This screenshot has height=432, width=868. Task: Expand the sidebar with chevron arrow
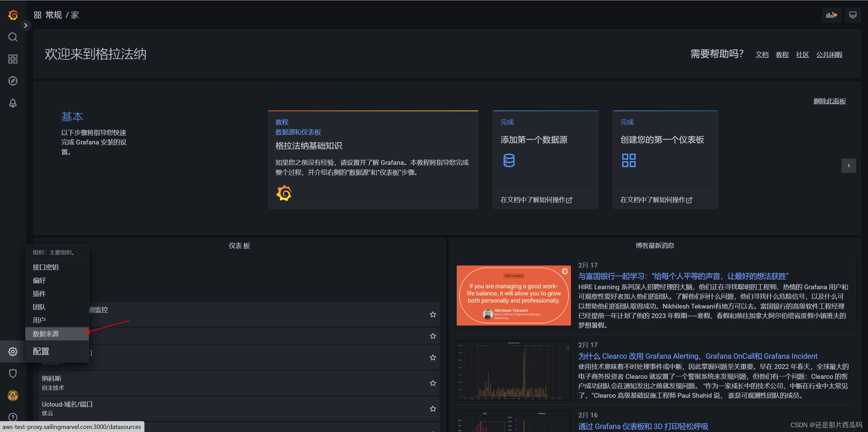pyautogui.click(x=26, y=25)
